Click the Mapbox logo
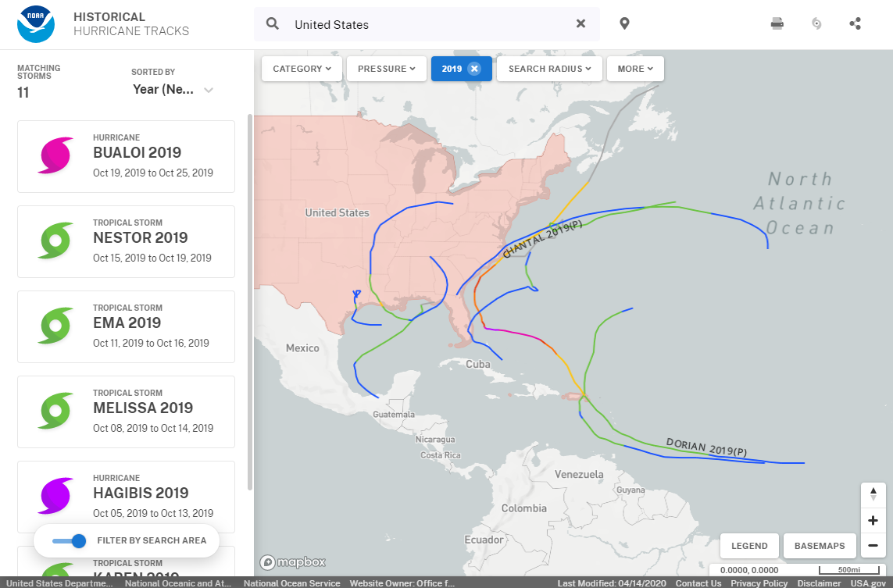This screenshot has height=588, width=893. click(x=293, y=562)
